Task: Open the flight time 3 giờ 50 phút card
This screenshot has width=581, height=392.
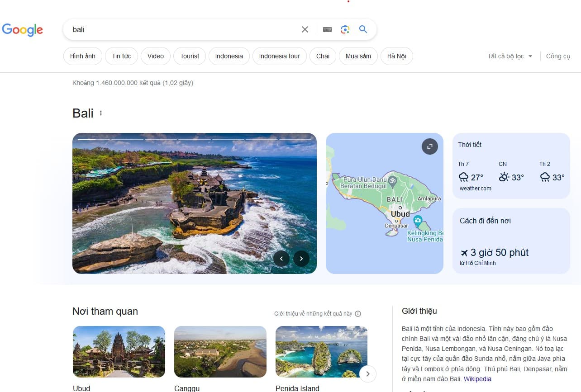Action: [x=511, y=241]
